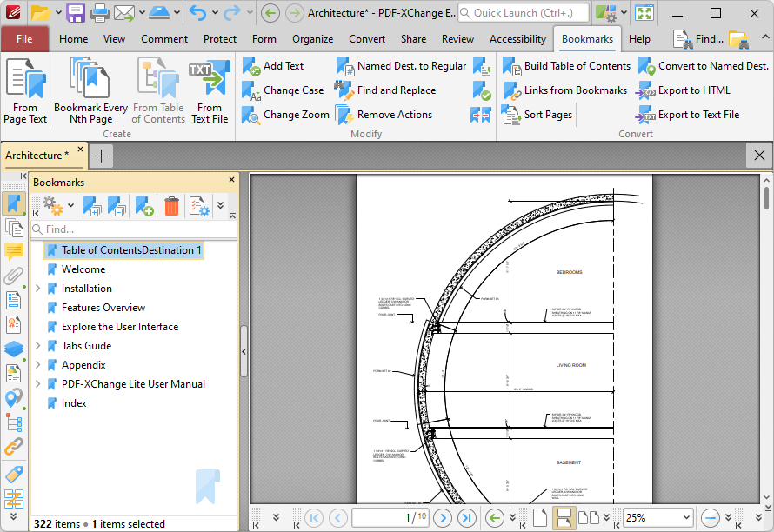Viewport: 774px width, 532px height.
Task: Click Change Case bookmark tool
Action: click(x=283, y=90)
